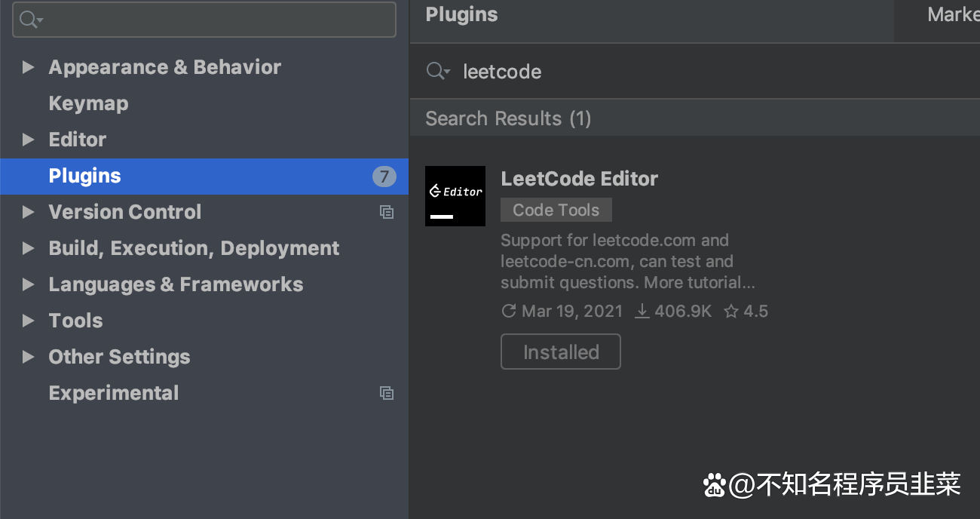Open the Experimental settings page

pyautogui.click(x=114, y=393)
